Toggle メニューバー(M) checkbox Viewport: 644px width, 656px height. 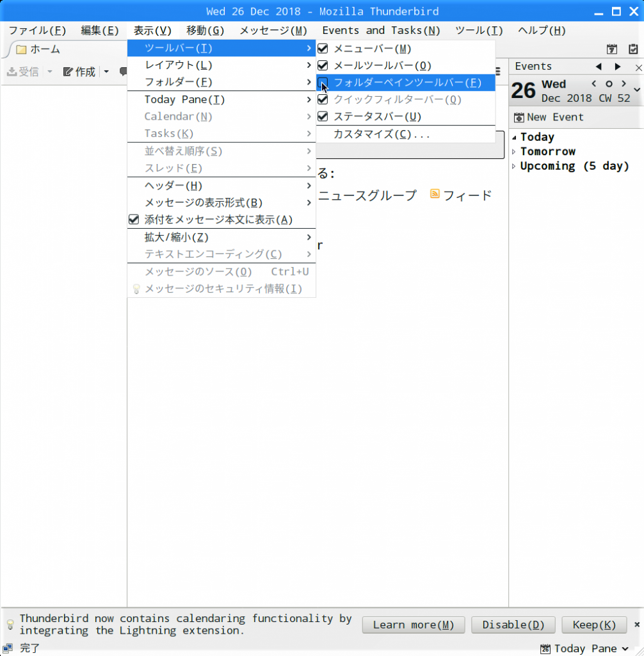[323, 49]
